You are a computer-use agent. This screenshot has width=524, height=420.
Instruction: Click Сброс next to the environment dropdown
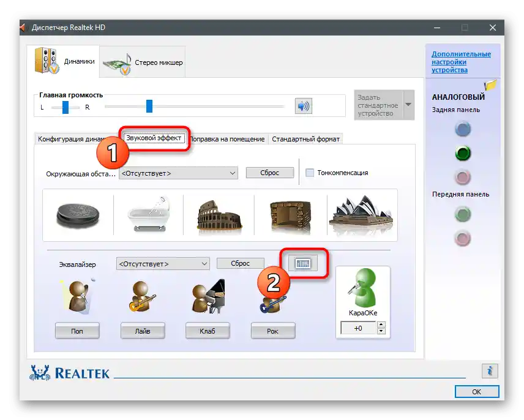(x=270, y=173)
